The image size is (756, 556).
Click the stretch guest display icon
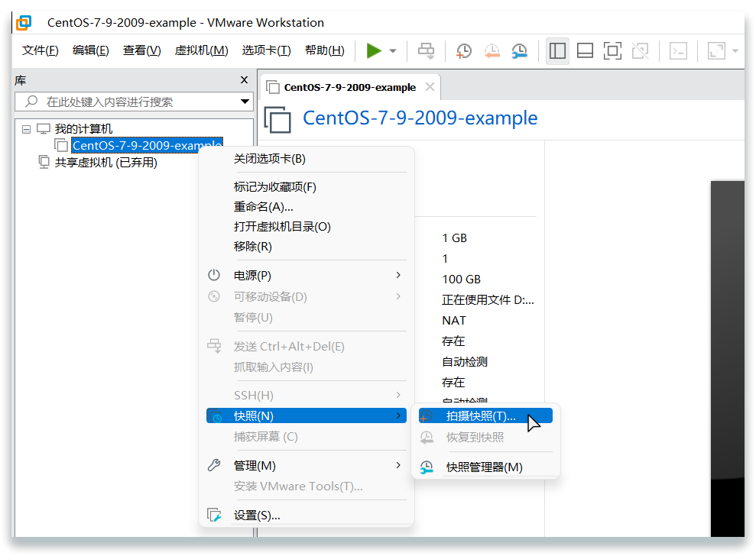pyautogui.click(x=716, y=50)
